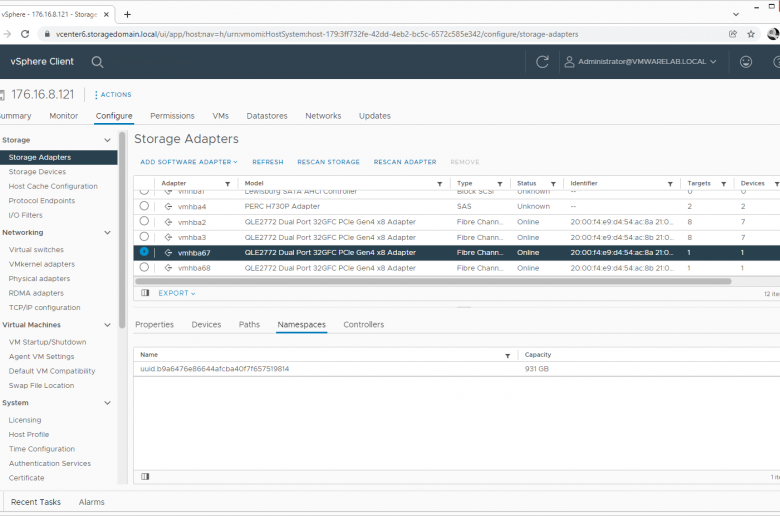
Task: Click the share icon in address bar
Action: 733,34
